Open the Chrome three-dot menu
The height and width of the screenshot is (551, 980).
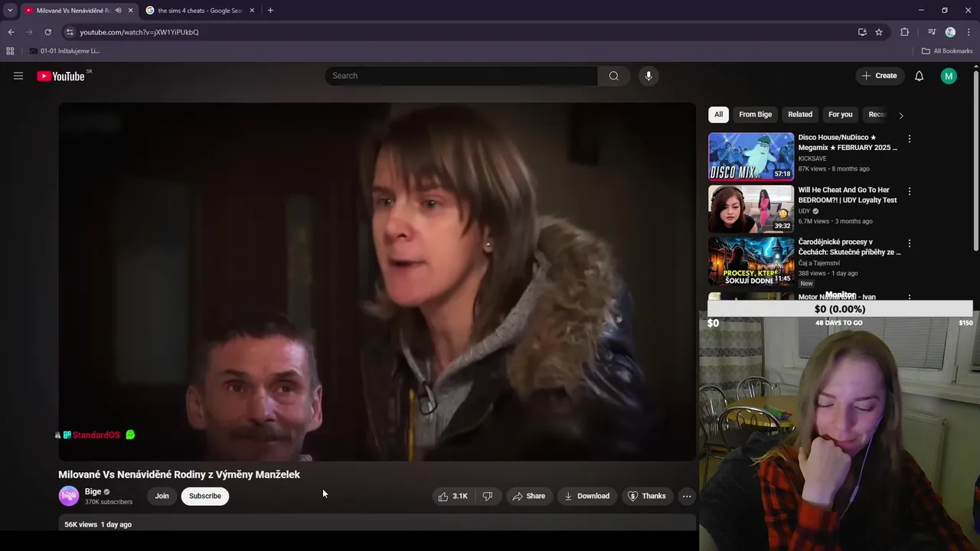pyautogui.click(x=969, y=32)
